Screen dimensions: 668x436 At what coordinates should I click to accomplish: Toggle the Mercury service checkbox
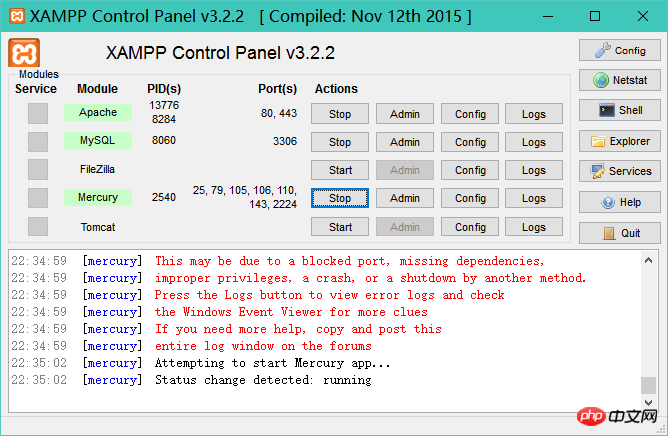click(x=38, y=198)
